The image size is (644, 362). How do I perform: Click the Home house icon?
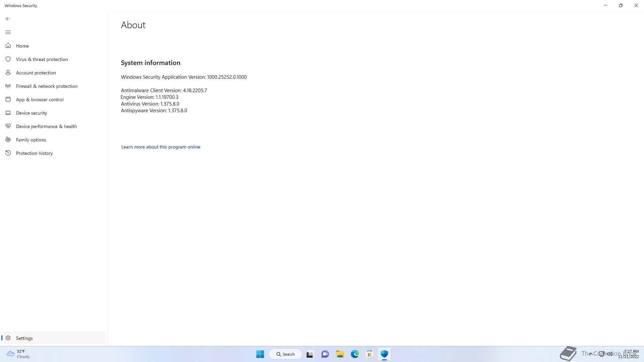(8, 46)
